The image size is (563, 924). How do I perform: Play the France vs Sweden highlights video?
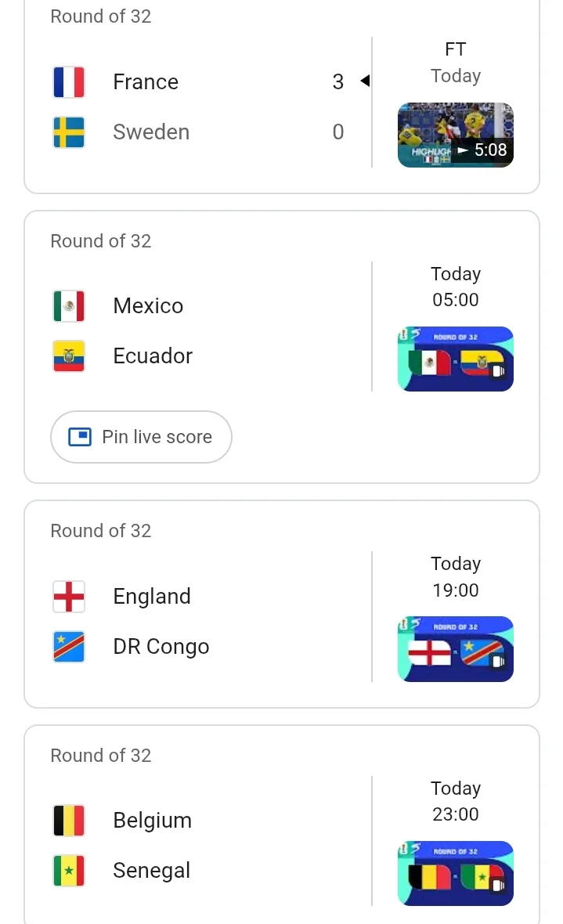tap(456, 135)
